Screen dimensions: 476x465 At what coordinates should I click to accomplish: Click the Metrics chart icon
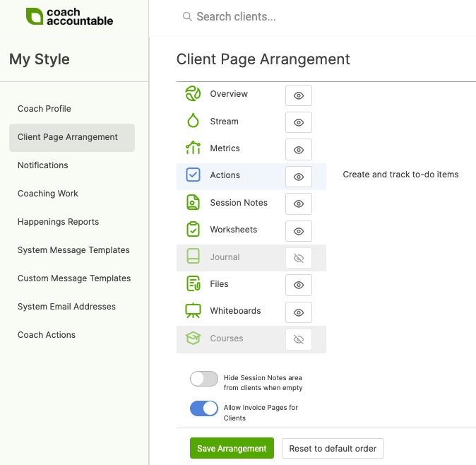click(193, 148)
